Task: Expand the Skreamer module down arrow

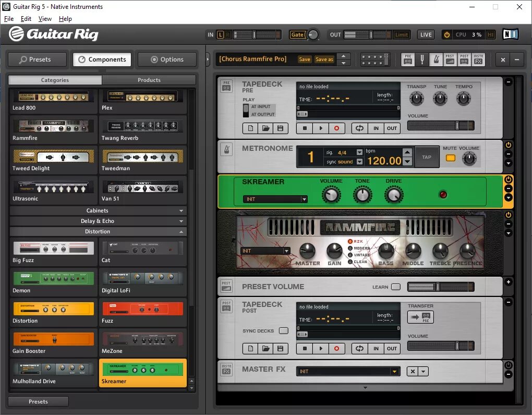Action: pyautogui.click(x=508, y=198)
